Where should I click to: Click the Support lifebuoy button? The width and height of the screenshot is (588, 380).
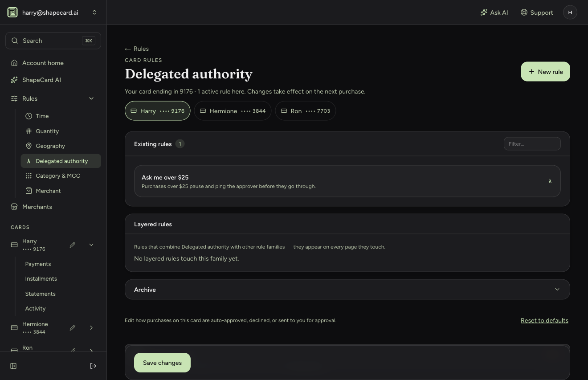pos(537,12)
